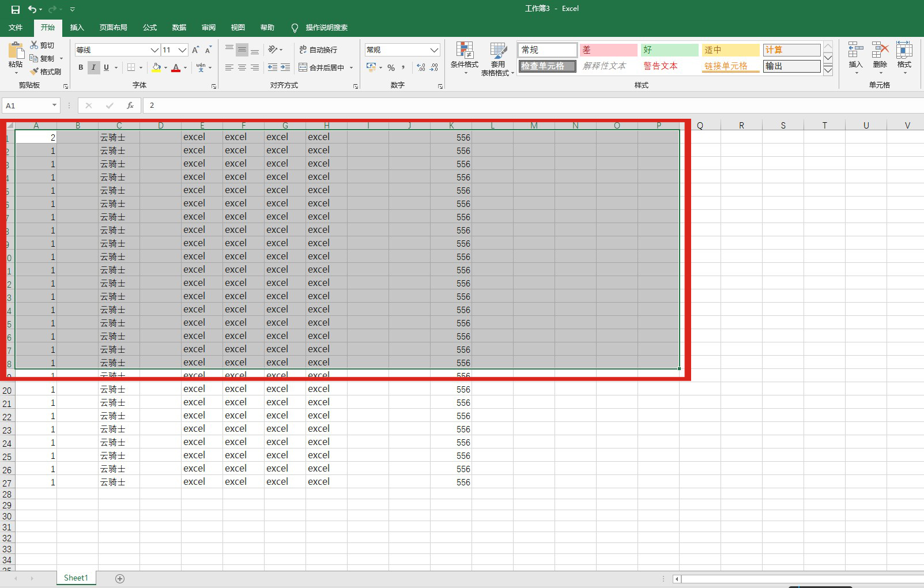Click the Insert cells (插入) button
The height and width of the screenshot is (588, 924).
[855, 58]
